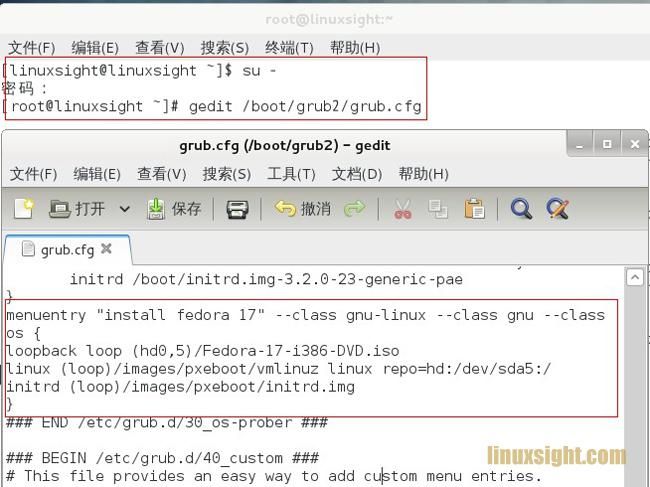Click the 'loopback loop (hd0,5)' line

pyautogui.click(x=203, y=351)
